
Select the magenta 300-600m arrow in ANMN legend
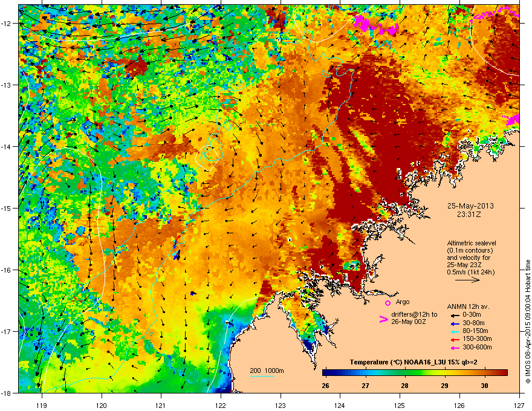455,348
